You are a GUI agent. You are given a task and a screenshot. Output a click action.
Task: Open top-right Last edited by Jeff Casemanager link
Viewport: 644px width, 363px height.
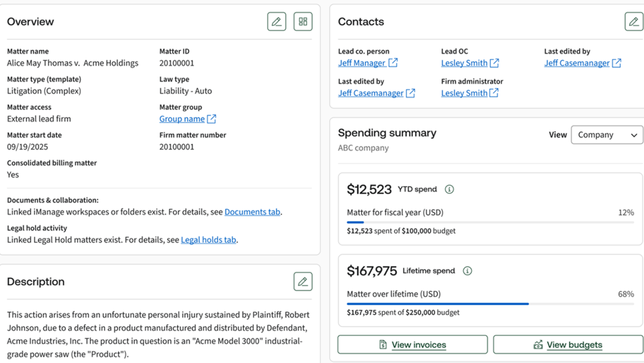(577, 63)
